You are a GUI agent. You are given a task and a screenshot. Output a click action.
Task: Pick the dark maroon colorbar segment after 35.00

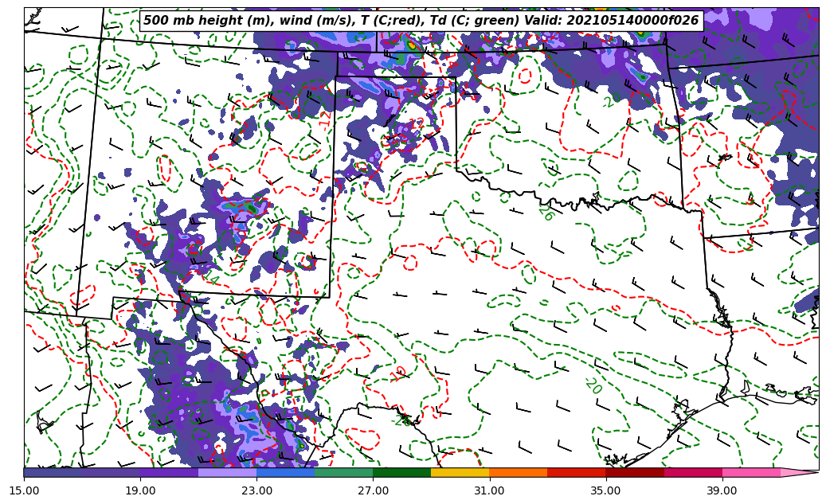(x=635, y=472)
